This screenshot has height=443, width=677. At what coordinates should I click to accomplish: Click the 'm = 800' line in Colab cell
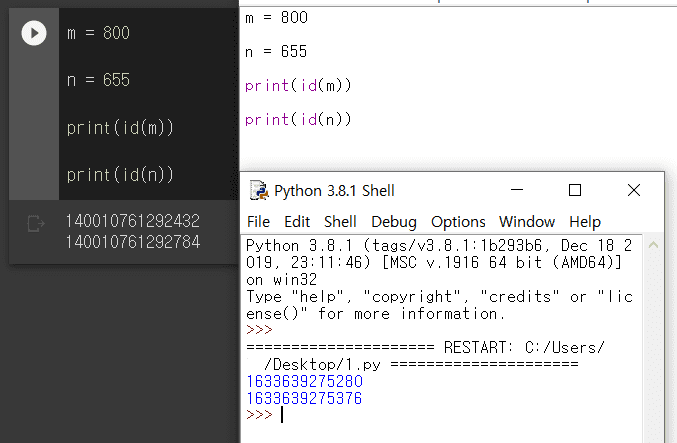98,33
